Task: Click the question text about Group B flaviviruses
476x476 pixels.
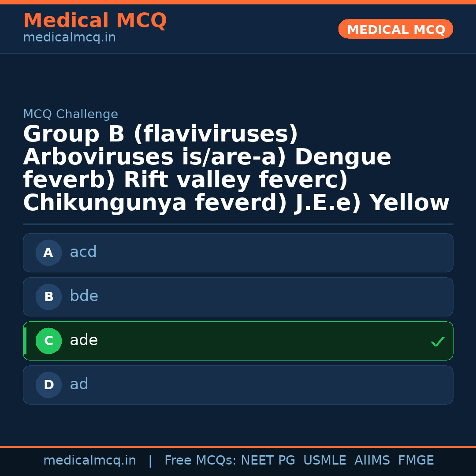Action: 236,167
